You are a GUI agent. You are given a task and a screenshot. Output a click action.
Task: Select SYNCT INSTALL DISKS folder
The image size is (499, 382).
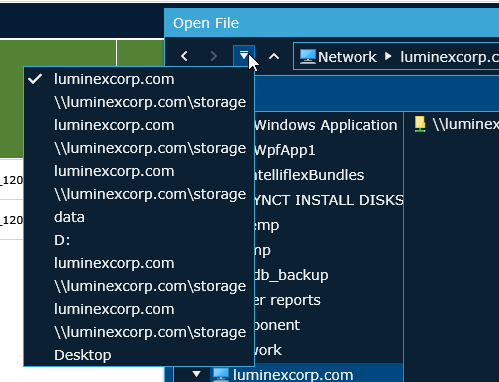point(329,200)
